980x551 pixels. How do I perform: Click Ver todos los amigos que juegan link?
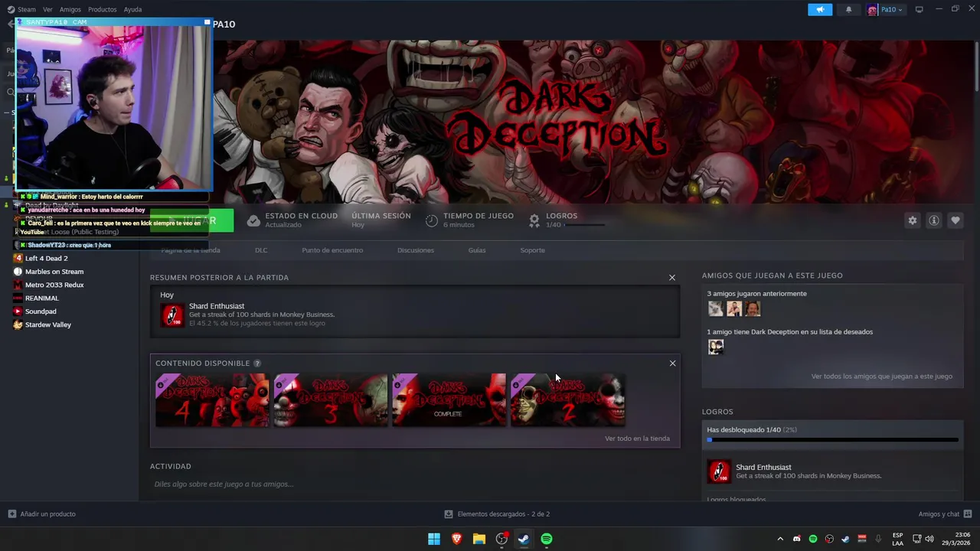882,377
